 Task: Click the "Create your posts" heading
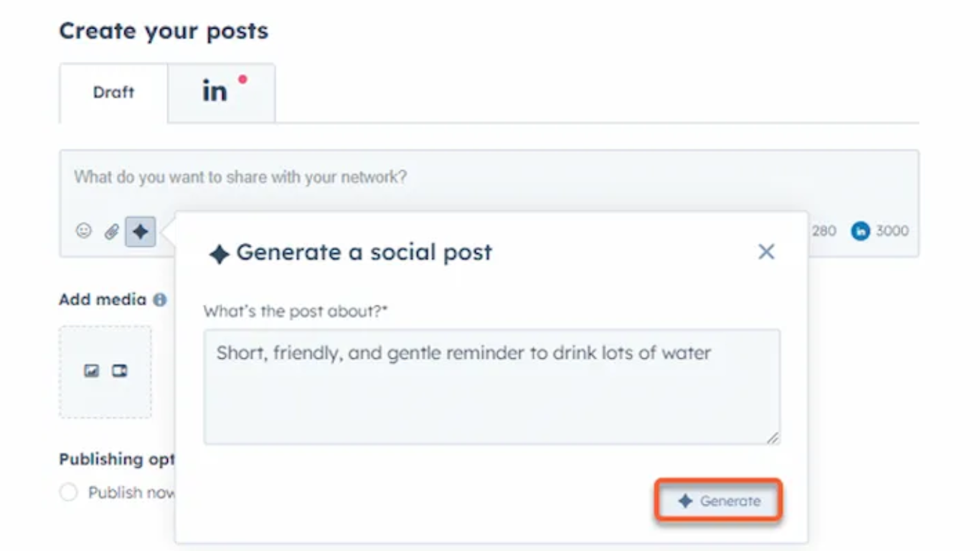pos(164,31)
